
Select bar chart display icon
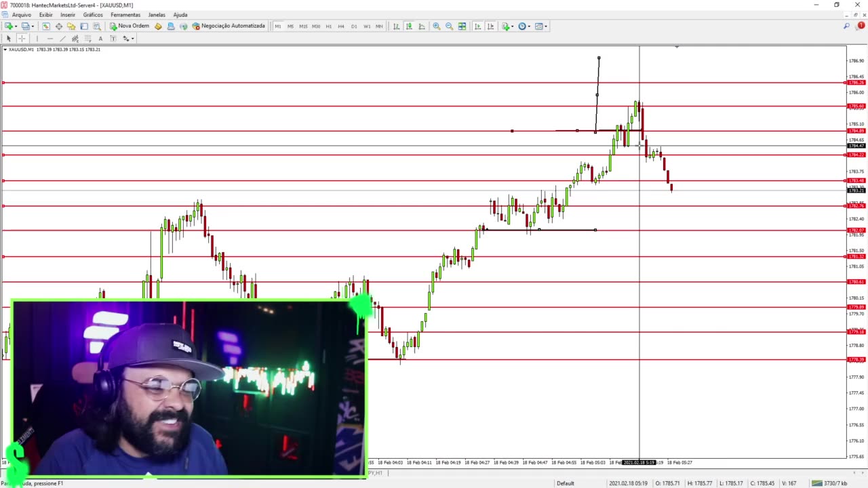pyautogui.click(x=396, y=26)
